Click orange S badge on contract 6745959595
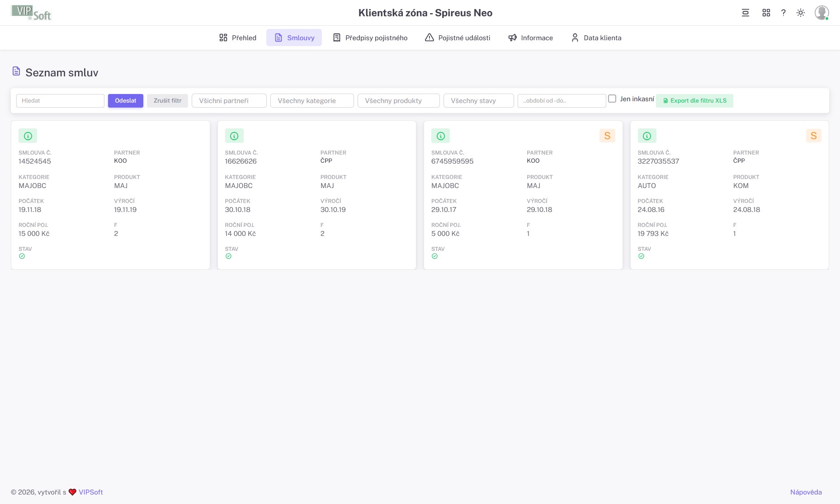Image resolution: width=840 pixels, height=504 pixels. [x=607, y=136]
